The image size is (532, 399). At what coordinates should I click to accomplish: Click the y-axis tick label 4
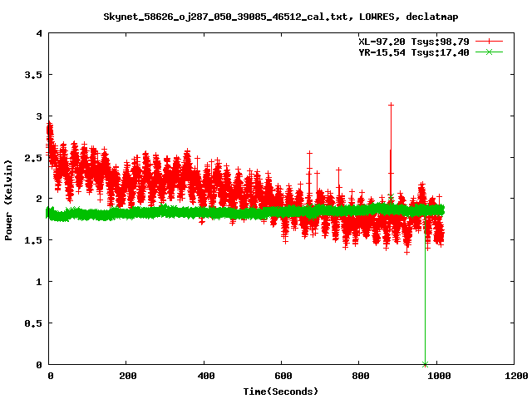point(39,33)
